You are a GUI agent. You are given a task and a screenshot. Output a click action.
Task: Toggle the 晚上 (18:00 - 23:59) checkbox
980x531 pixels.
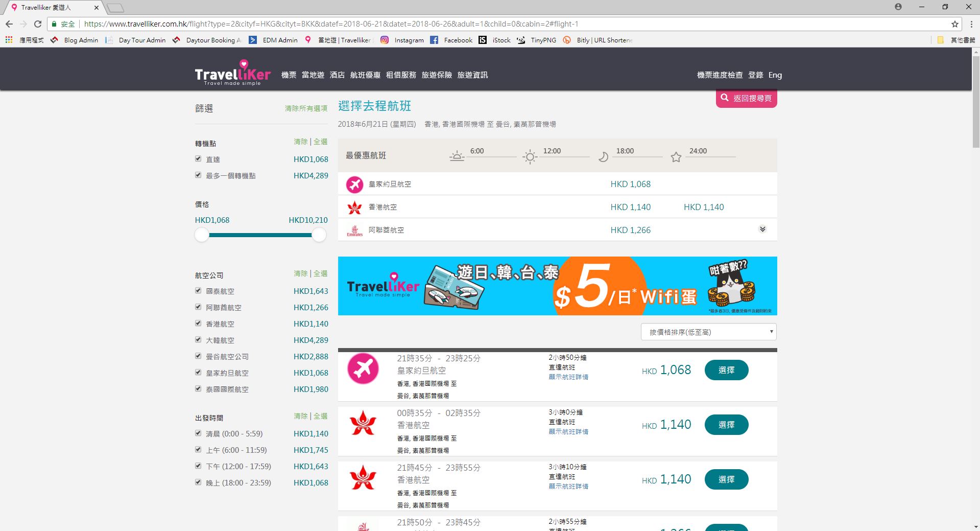tap(198, 482)
